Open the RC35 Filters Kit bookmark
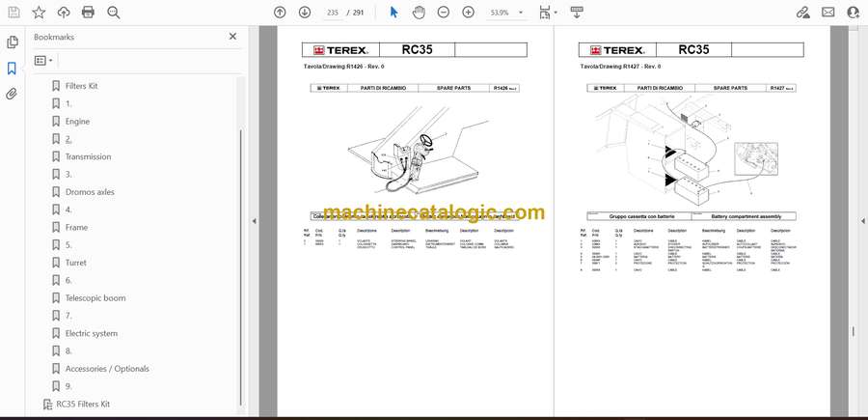 coord(83,404)
